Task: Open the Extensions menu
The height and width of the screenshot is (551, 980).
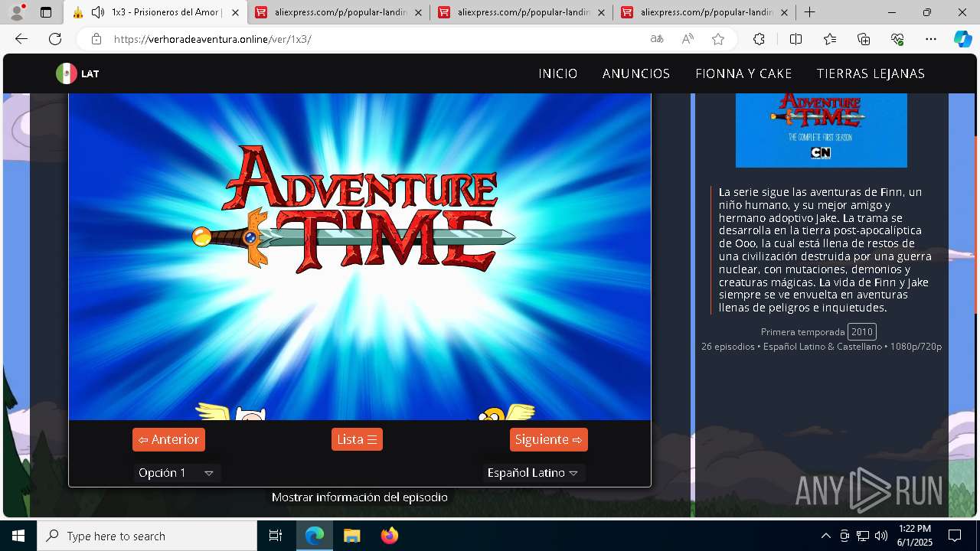Action: pyautogui.click(x=759, y=39)
